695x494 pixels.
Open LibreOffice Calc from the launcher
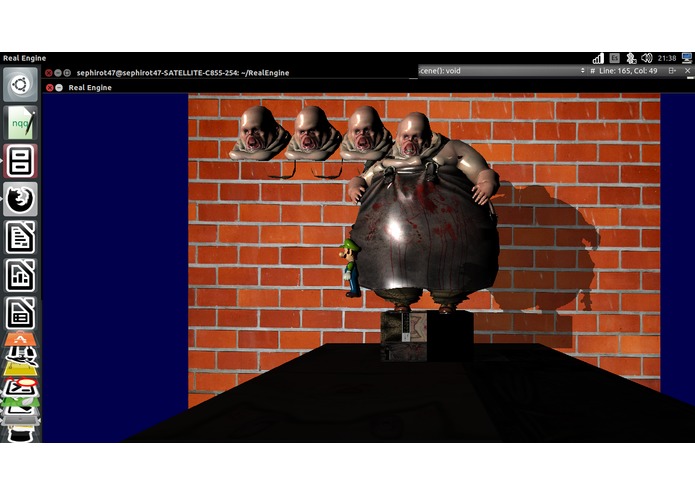[x=20, y=276]
